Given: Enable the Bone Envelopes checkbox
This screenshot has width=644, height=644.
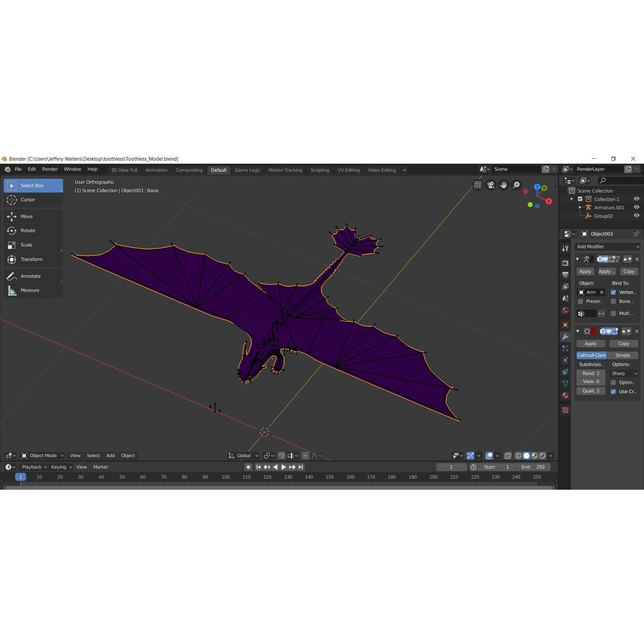Looking at the screenshot, I should tap(613, 301).
